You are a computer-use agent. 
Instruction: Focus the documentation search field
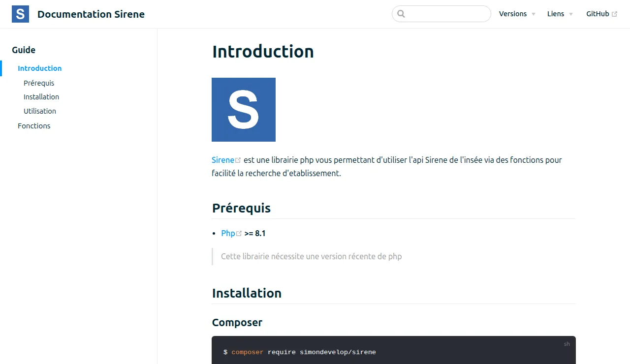441,14
